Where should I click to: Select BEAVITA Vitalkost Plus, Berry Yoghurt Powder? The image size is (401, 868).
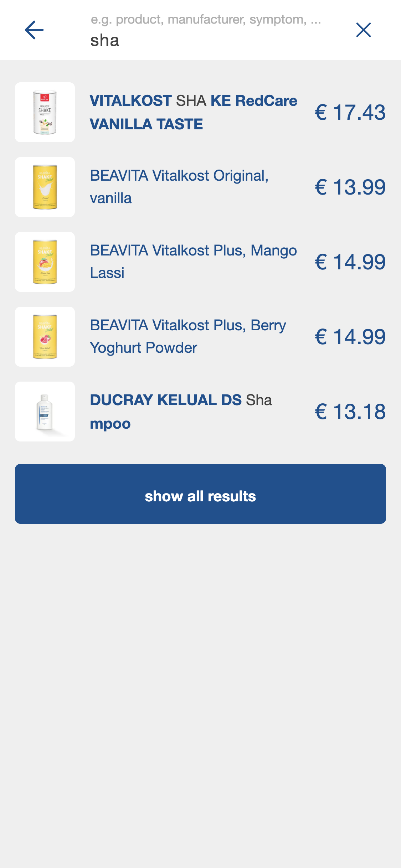(188, 337)
